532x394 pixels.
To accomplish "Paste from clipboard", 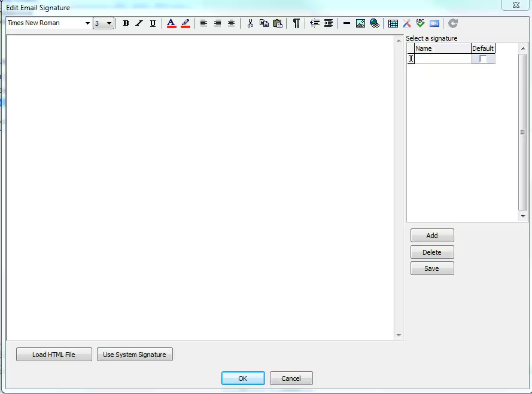I will [278, 23].
